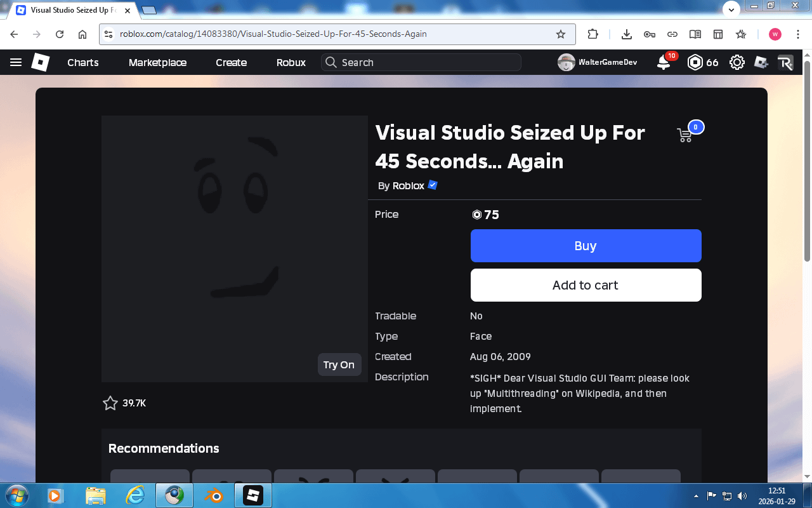Viewport: 812px width, 508px height.
Task: Go to the Marketplace tab
Action: click(x=157, y=62)
